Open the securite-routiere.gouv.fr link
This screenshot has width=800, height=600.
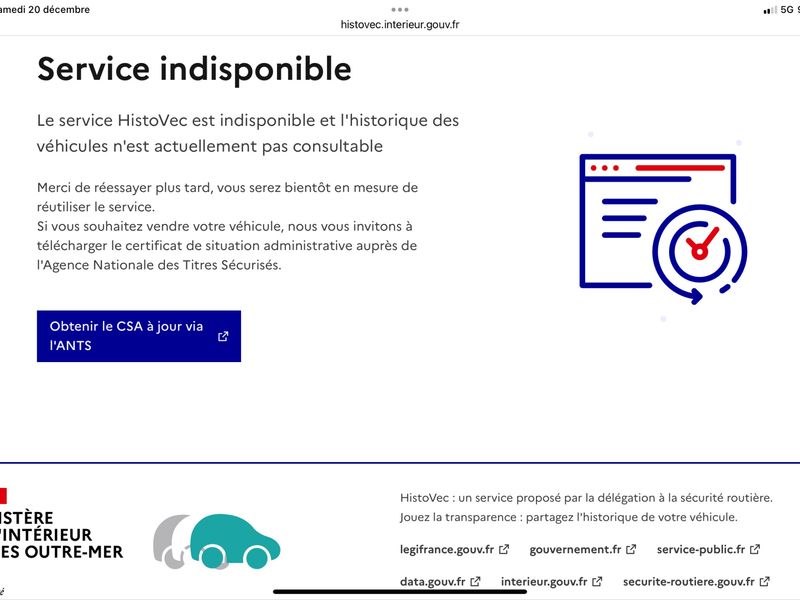click(688, 581)
